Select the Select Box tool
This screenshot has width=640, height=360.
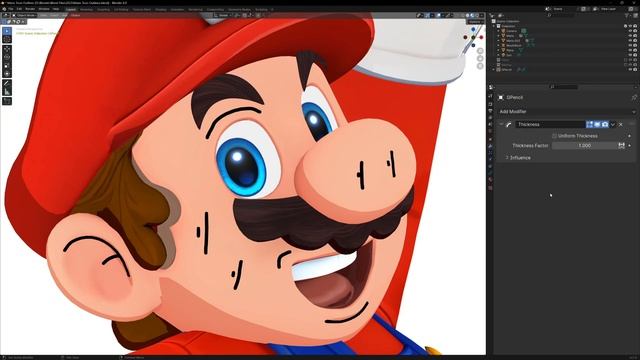point(7,31)
